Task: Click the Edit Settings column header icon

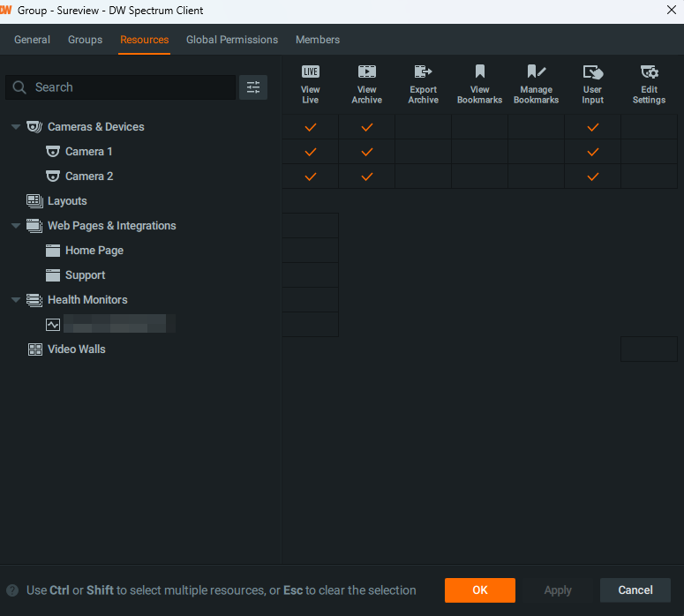Action: 649,72
